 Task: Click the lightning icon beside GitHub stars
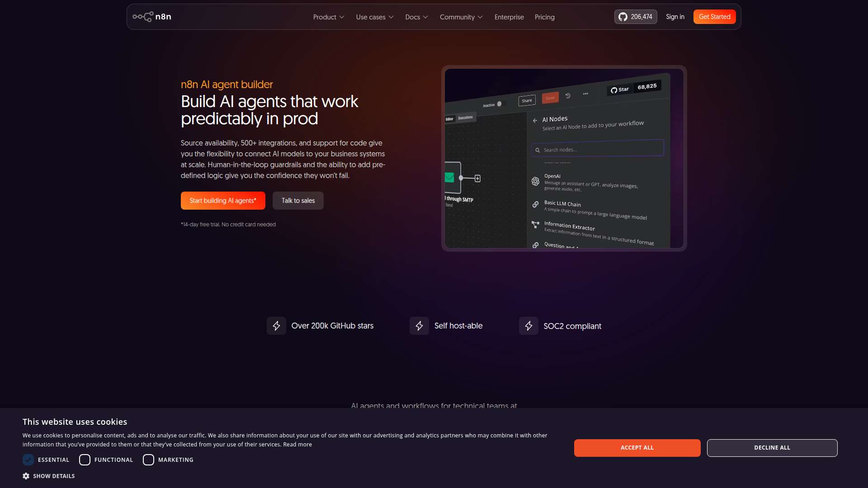276,326
